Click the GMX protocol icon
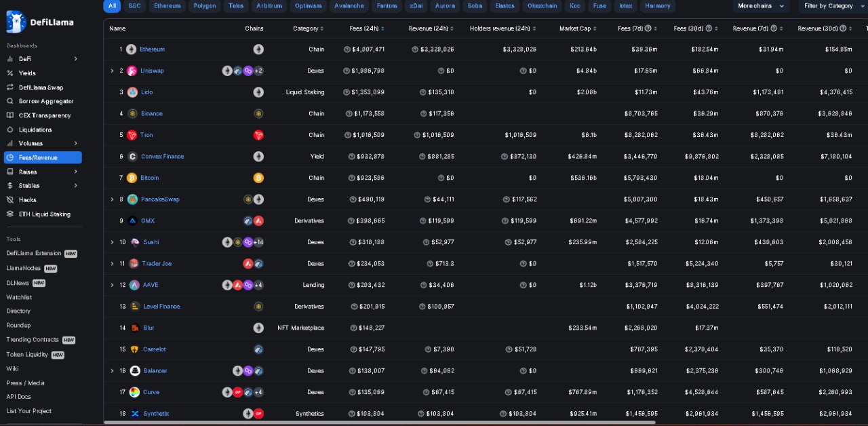Screen dimensions: 868x426 point(133,220)
